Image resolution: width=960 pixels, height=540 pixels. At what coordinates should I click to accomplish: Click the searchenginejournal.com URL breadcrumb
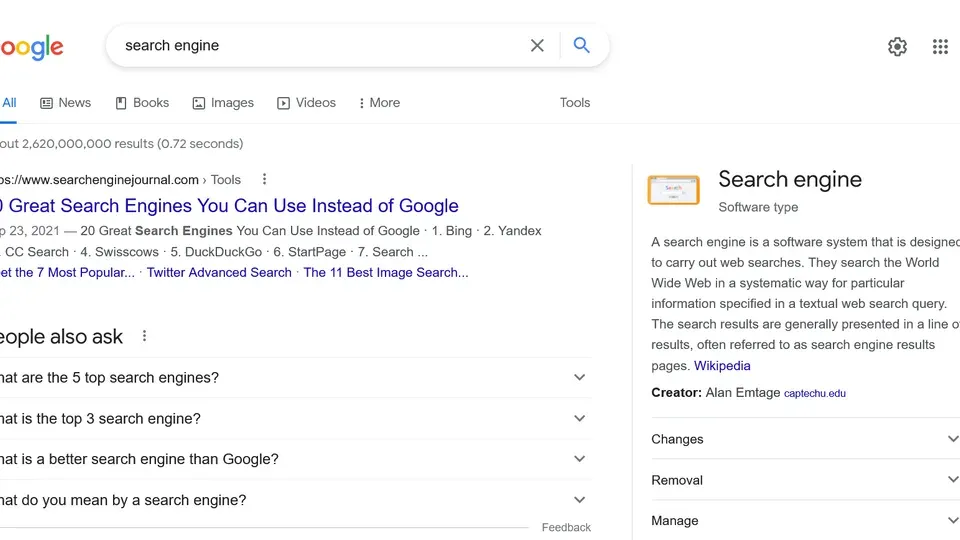[x=120, y=180]
